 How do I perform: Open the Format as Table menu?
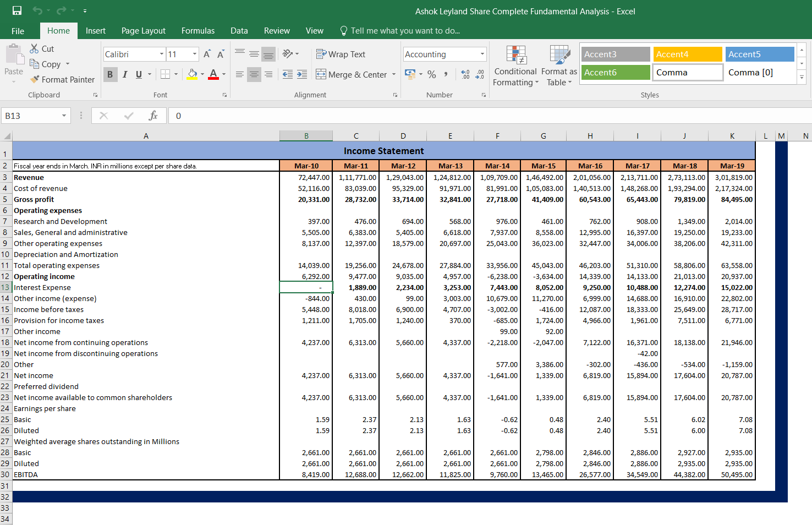[559, 66]
